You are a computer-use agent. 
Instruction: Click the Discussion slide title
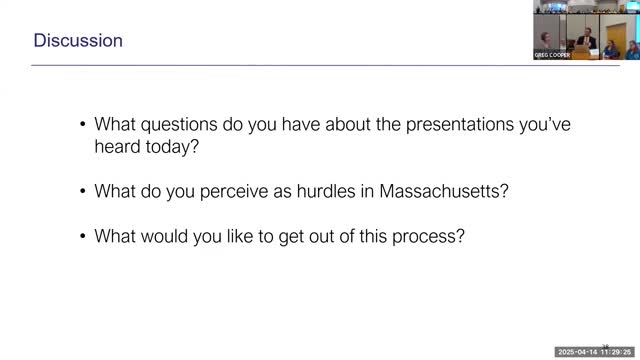coord(78,40)
